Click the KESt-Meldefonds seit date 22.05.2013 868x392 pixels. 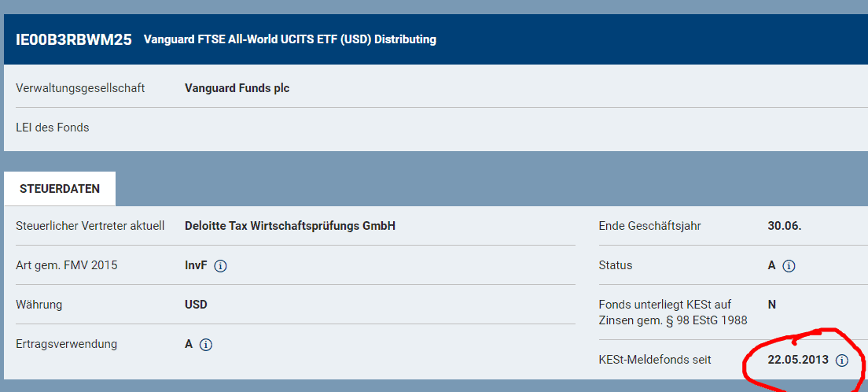click(x=798, y=361)
